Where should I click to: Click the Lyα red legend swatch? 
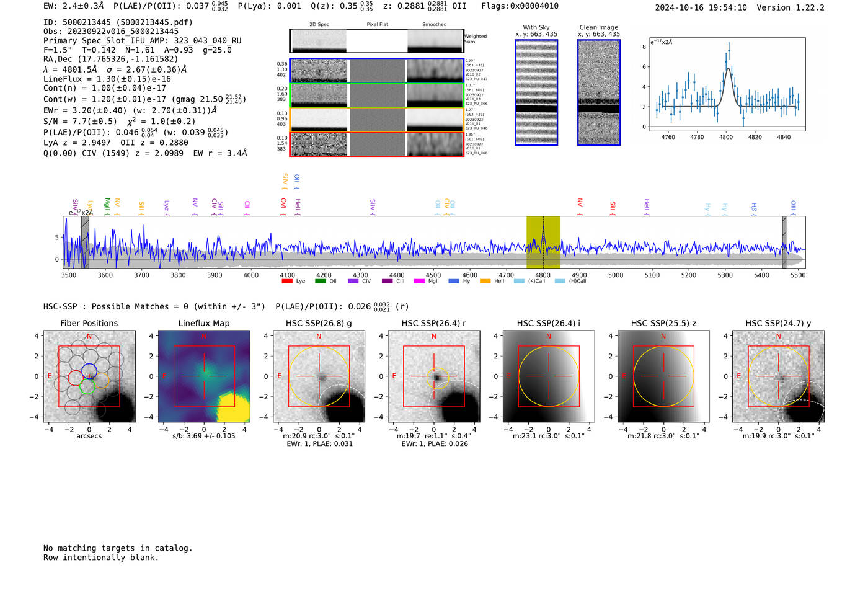tap(287, 282)
